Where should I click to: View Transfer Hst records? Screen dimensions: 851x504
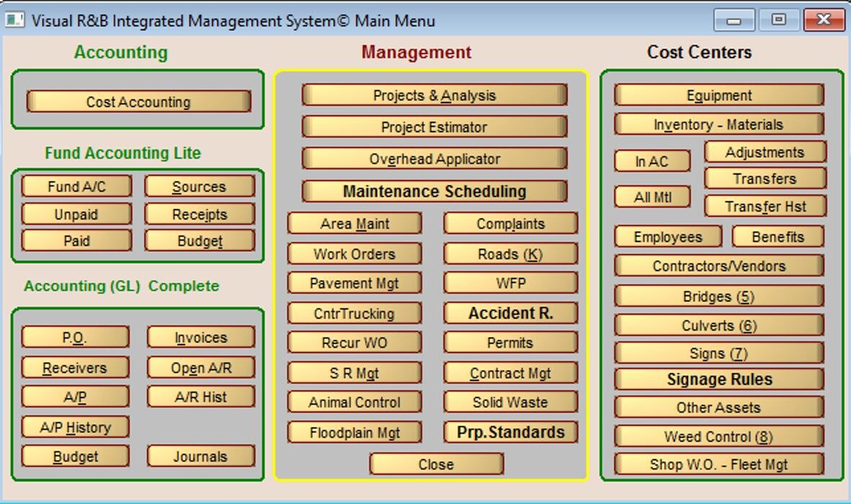pos(765,207)
